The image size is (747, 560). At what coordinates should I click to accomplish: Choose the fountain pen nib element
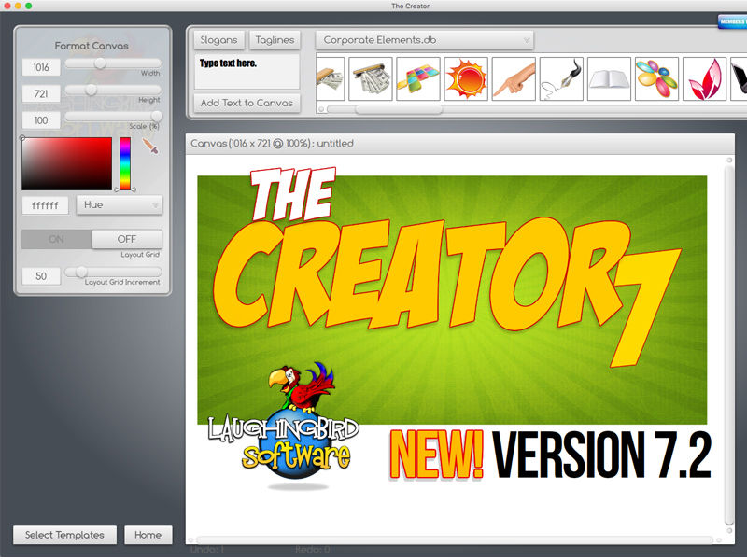pos(561,79)
